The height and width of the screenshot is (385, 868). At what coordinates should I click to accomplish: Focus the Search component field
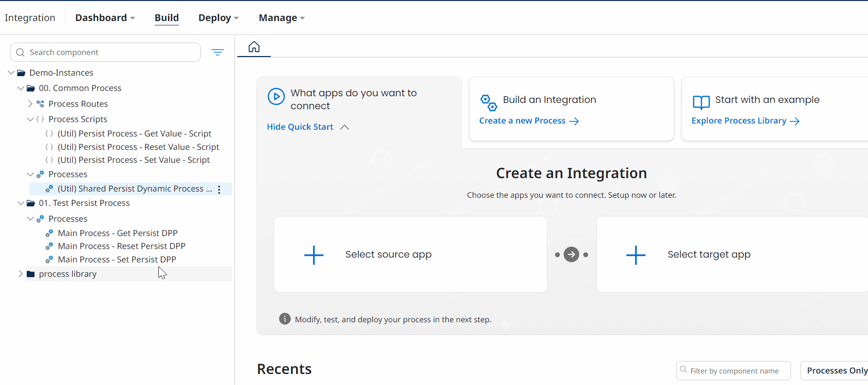(x=110, y=52)
